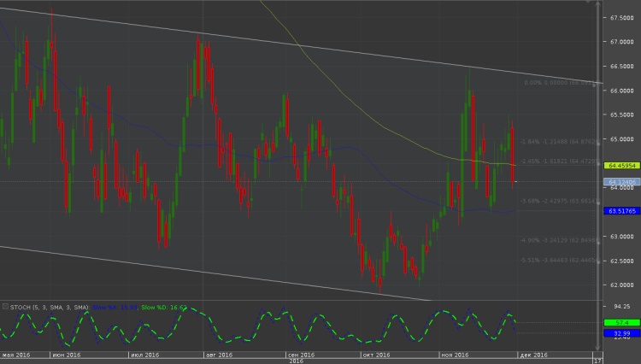
Task: Click the сен 2016 time axis label
Action: click(302, 355)
